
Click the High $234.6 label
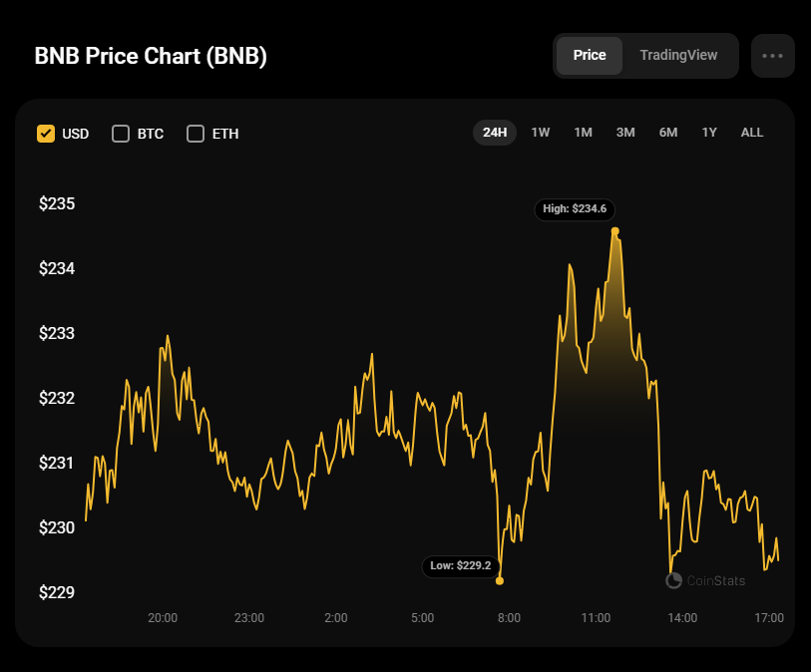tap(576, 209)
